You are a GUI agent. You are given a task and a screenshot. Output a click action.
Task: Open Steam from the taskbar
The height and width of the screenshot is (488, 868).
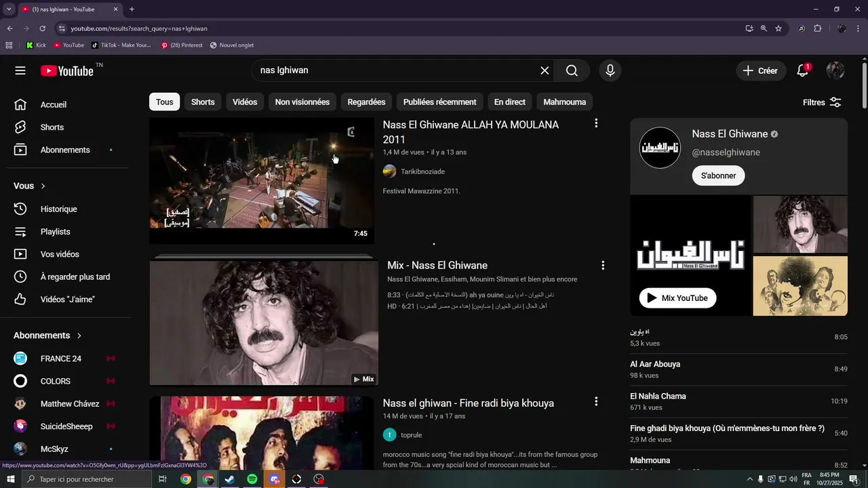coord(230,479)
